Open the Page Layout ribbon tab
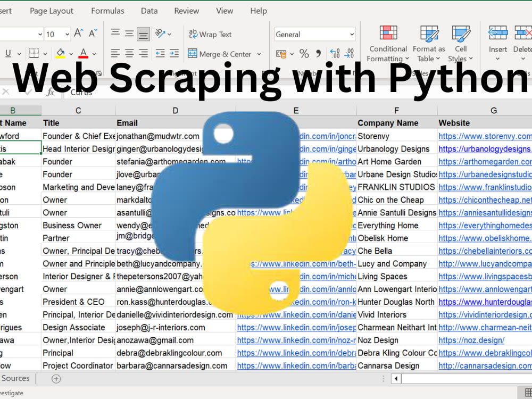Viewport: 532px width, 399px height. (52, 11)
